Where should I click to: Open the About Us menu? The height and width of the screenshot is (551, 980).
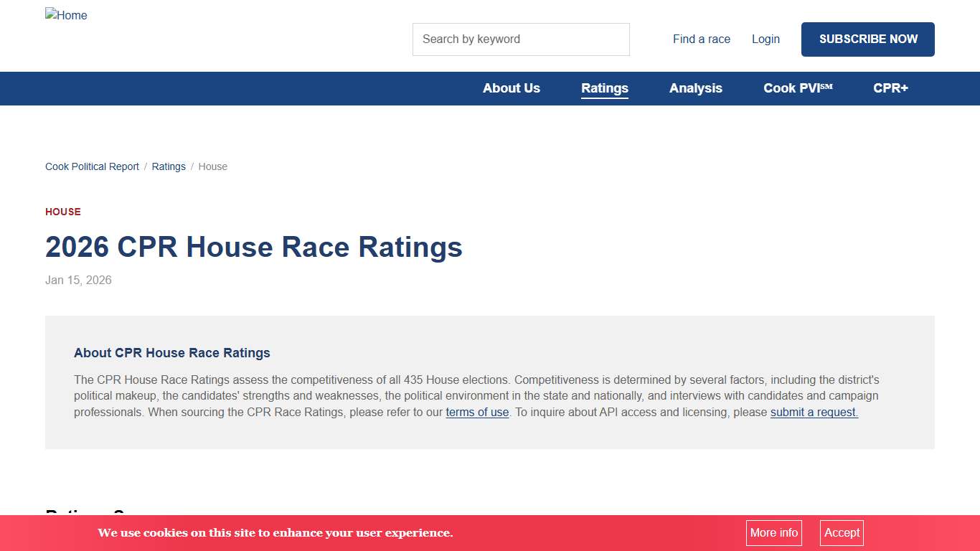[511, 88]
